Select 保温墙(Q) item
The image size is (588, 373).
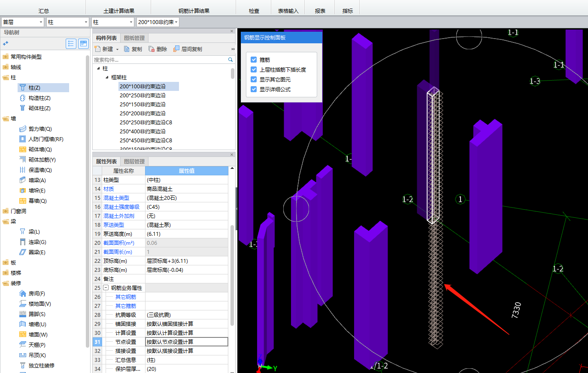pos(40,170)
